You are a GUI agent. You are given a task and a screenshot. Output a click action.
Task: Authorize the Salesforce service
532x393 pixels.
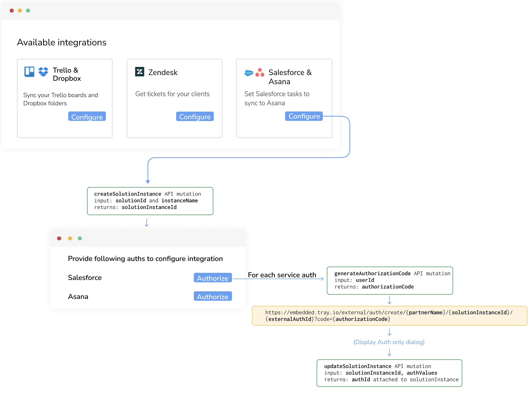click(213, 278)
